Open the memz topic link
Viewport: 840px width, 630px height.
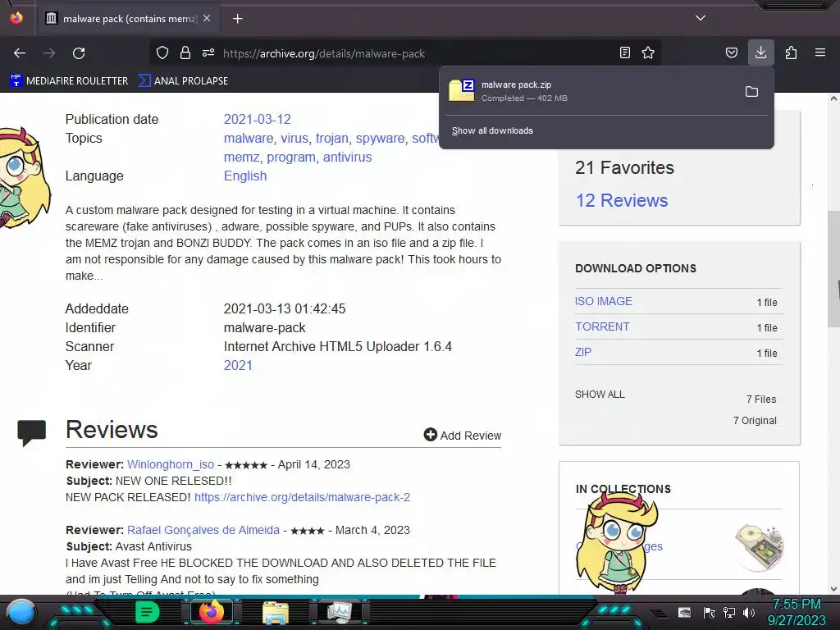pos(242,157)
